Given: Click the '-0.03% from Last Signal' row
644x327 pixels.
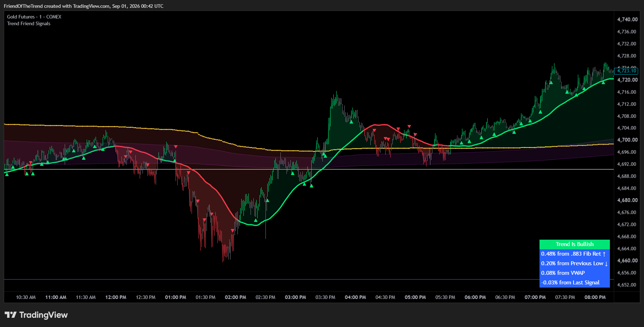Looking at the screenshot, I should click(x=574, y=283).
